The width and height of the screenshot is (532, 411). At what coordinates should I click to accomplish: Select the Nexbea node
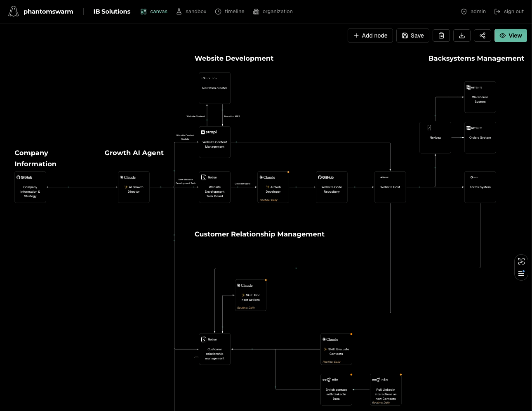pyautogui.click(x=435, y=137)
